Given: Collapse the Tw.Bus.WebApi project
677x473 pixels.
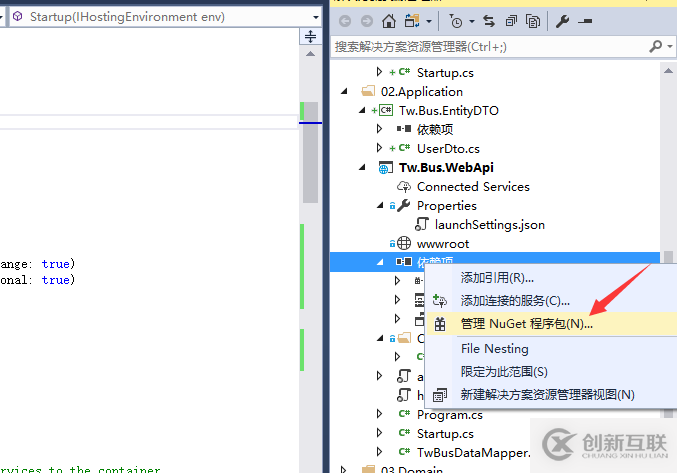Looking at the screenshot, I should (362, 167).
